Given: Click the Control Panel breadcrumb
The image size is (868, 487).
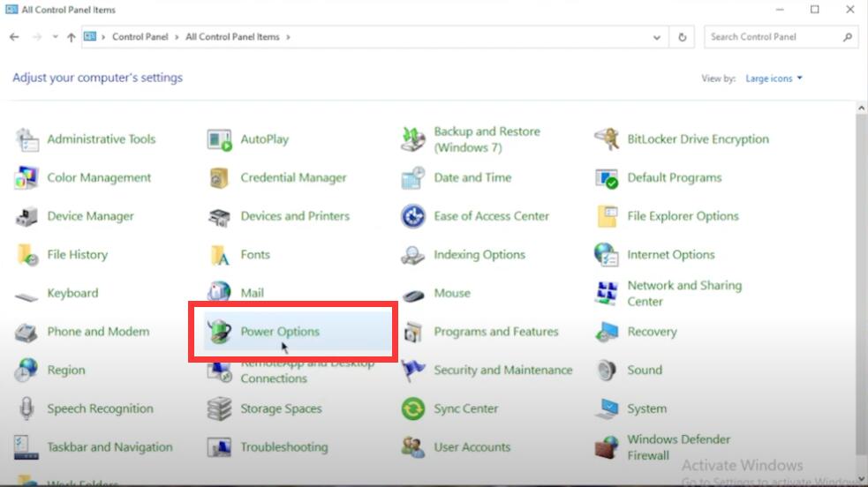Looking at the screenshot, I should pyautogui.click(x=140, y=37).
